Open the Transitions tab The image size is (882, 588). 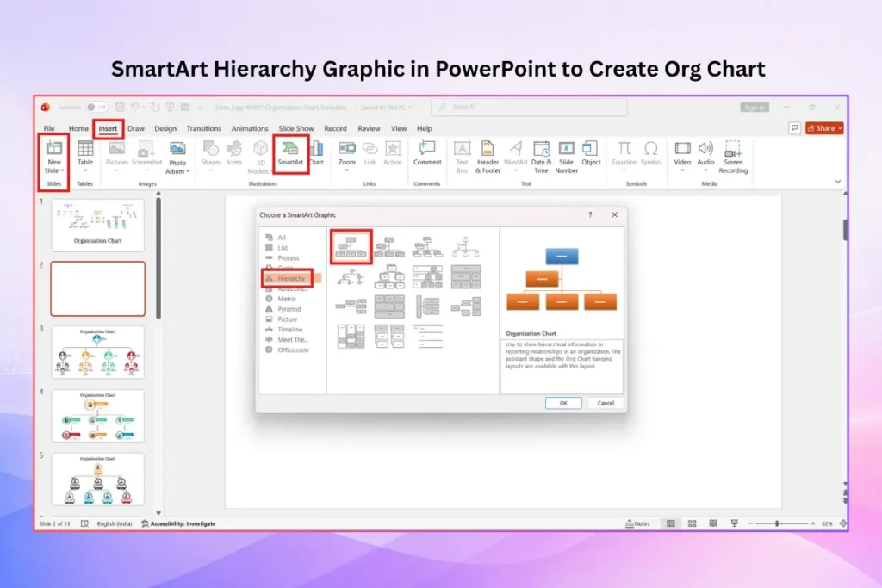click(x=203, y=128)
